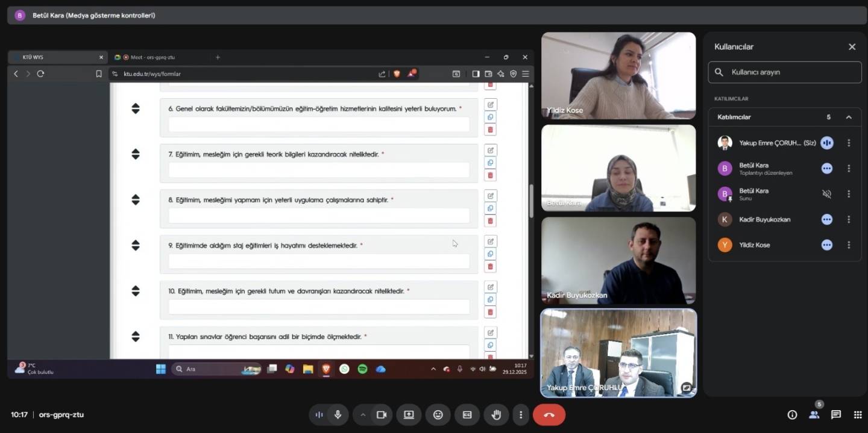The width and height of the screenshot is (868, 433).
Task: Open options menu for Yildiz Kose
Action: click(849, 245)
